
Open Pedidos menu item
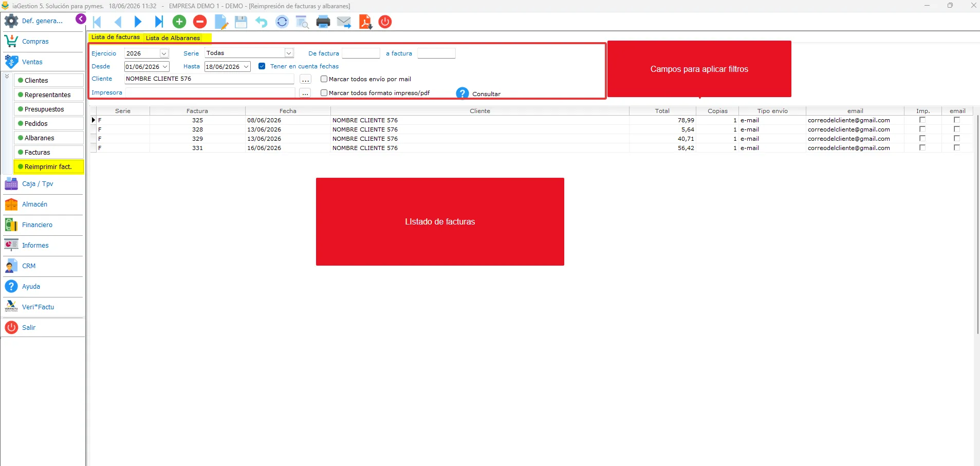pos(49,123)
